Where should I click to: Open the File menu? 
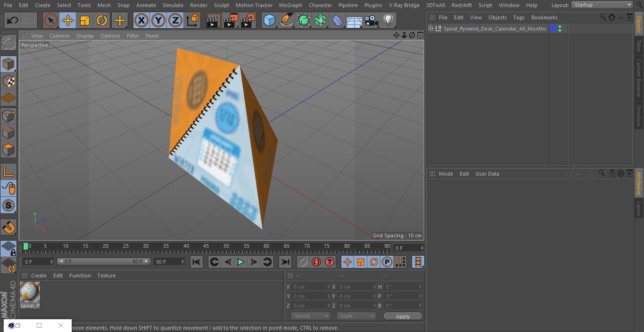click(8, 5)
